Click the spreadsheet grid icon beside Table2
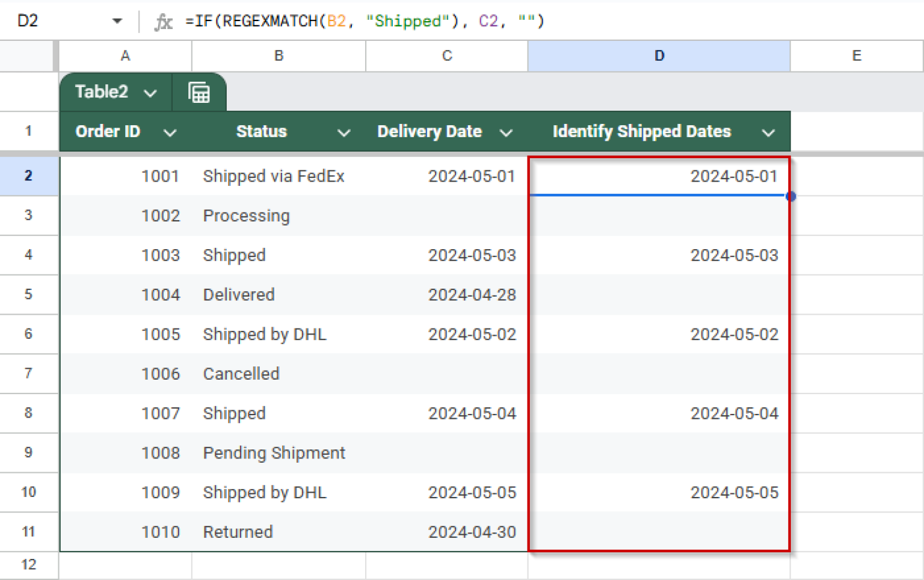Viewport: 924px width, 580px height. (199, 92)
